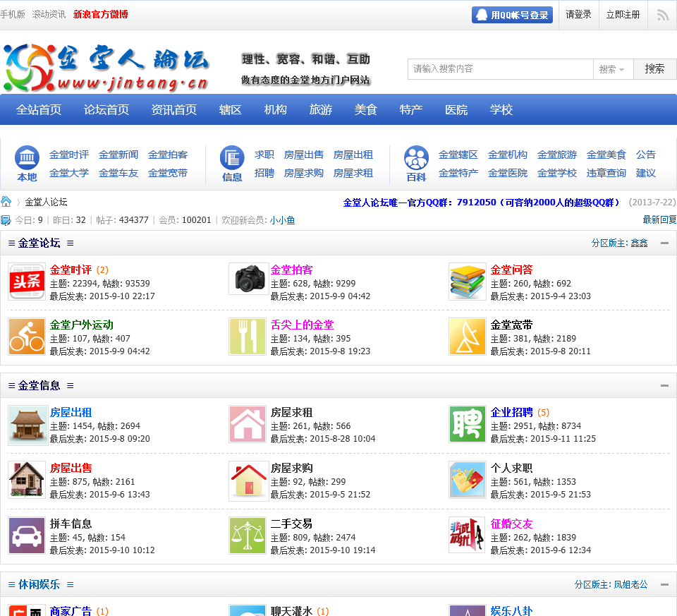
Task: Open the 二手交易 scales icon
Action: coord(248,536)
